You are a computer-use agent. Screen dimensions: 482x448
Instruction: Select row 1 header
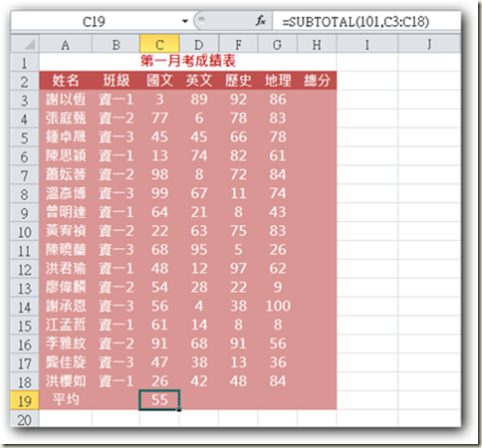coord(25,62)
